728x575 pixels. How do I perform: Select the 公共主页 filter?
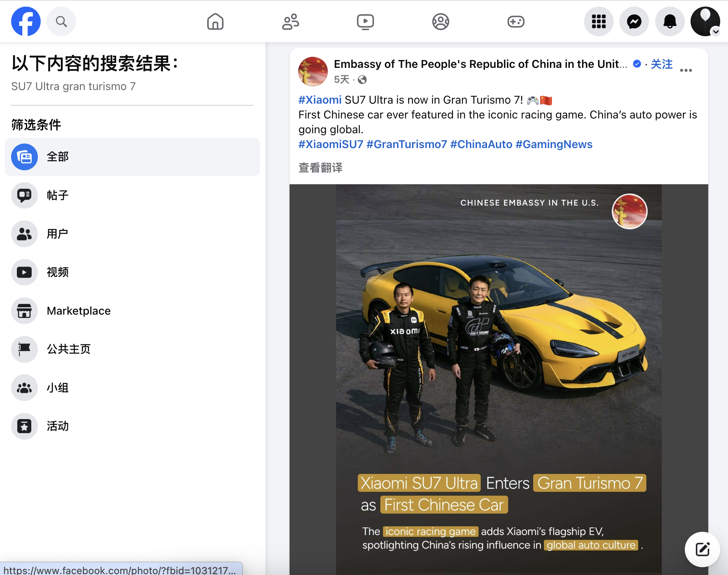coord(132,349)
